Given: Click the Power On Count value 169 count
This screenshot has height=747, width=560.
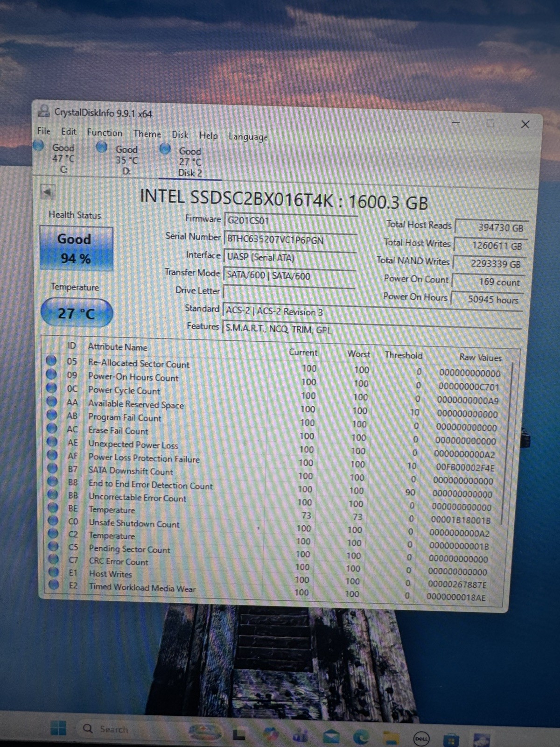Looking at the screenshot, I should (x=488, y=282).
